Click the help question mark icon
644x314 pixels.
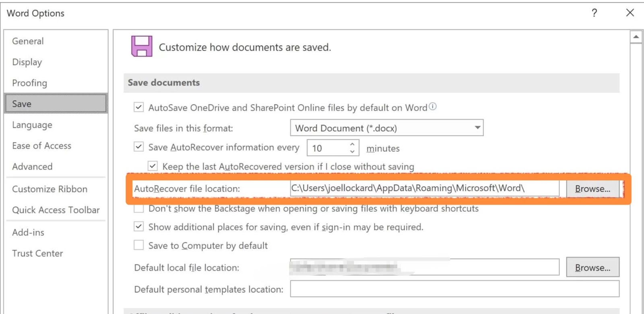point(594,13)
